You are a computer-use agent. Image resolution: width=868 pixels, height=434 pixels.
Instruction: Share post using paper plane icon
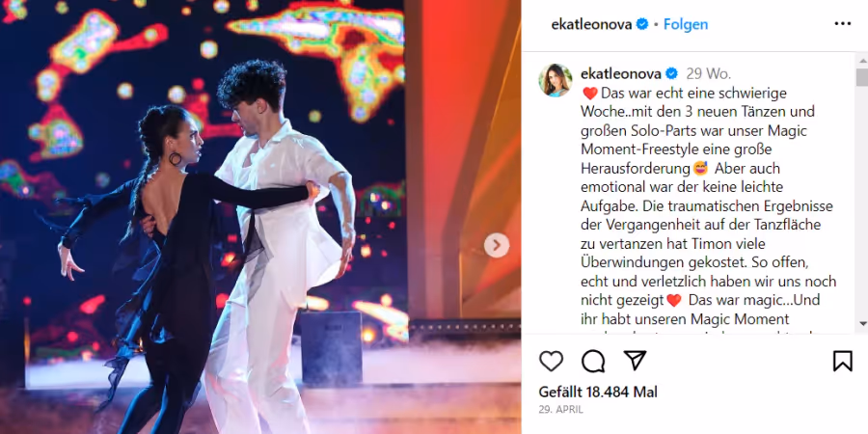(x=635, y=361)
